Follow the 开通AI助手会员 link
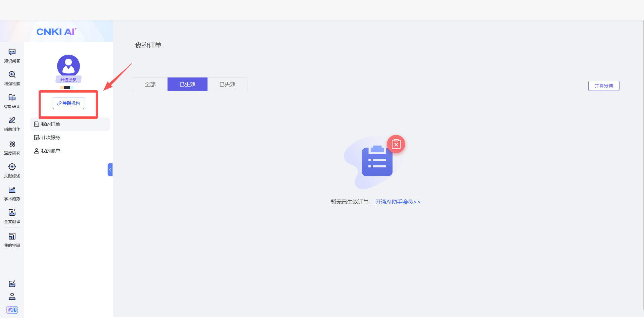The height and width of the screenshot is (318, 644). coord(398,202)
